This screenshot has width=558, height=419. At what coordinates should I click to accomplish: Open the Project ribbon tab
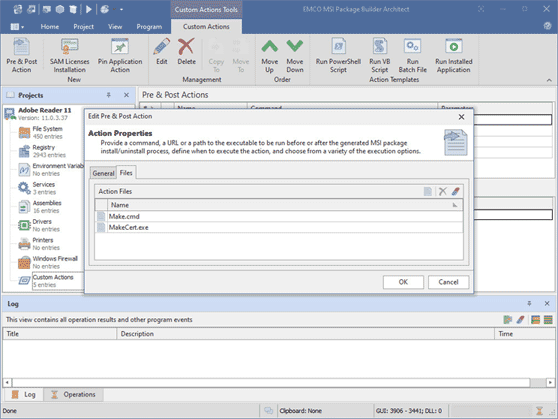click(84, 27)
